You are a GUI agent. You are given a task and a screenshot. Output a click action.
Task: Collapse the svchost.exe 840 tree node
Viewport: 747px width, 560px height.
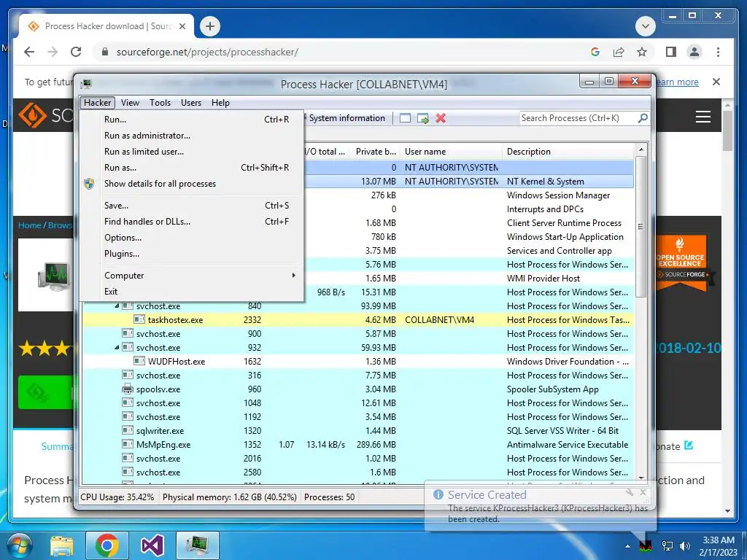point(117,306)
